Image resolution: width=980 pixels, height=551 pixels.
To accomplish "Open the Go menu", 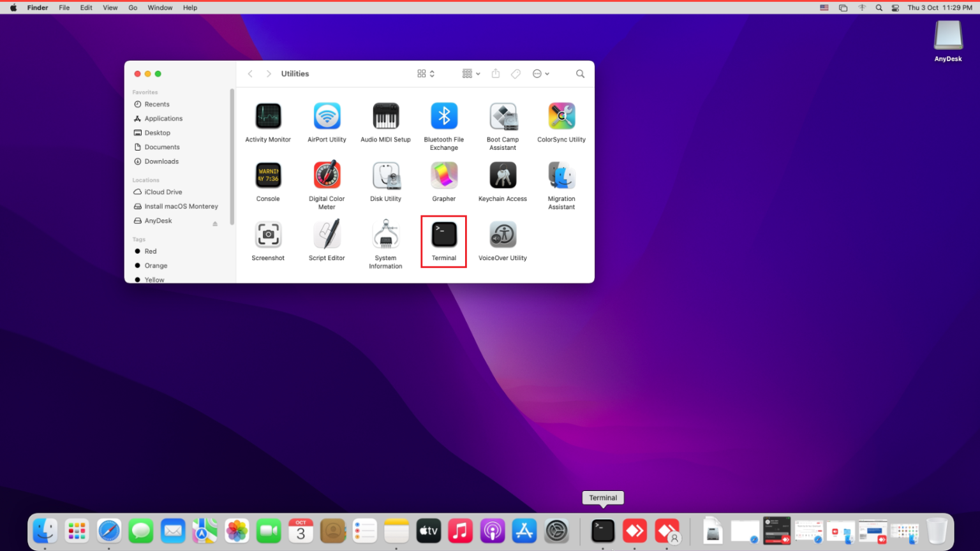I will pyautogui.click(x=132, y=7).
